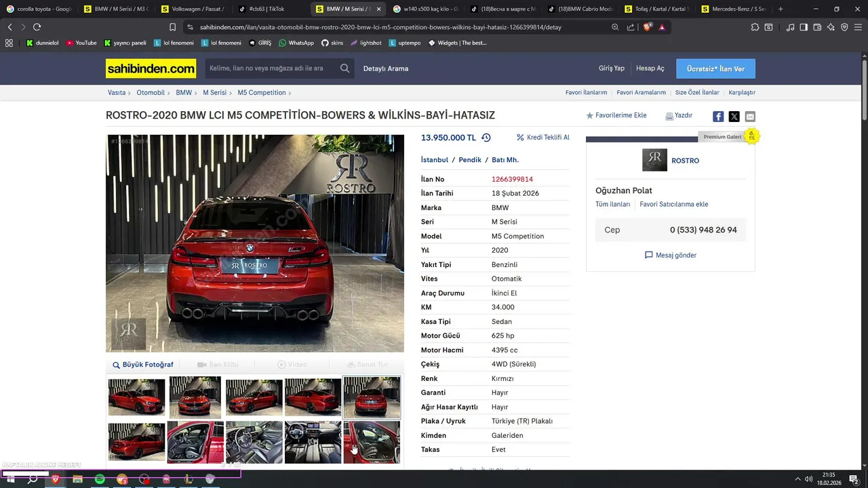Click Büyük Fotoğraf to enlarge the photo
The width and height of the screenshot is (868, 488).
point(143,365)
